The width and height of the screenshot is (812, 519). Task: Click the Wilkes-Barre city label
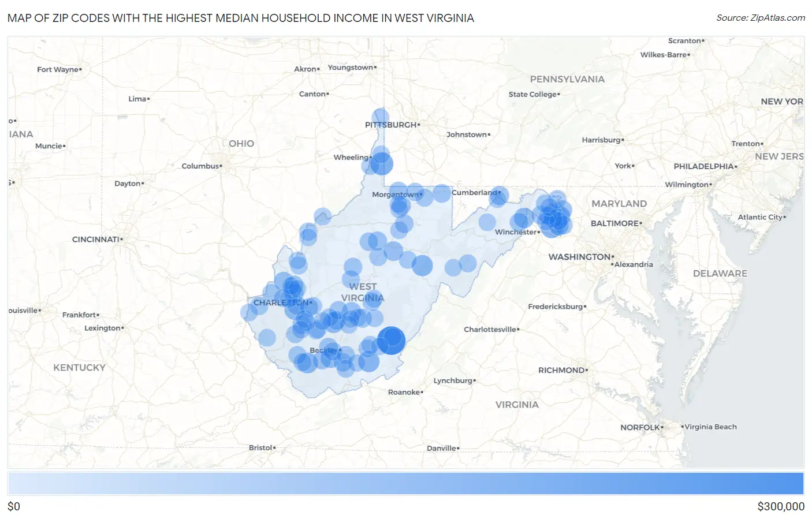(664, 55)
